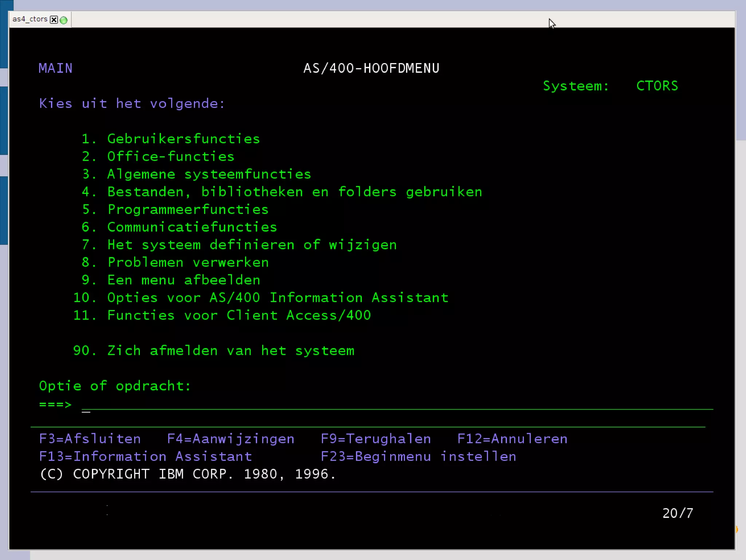The height and width of the screenshot is (560, 746).
Task: Close the as4_ctors session tab
Action: click(x=54, y=20)
